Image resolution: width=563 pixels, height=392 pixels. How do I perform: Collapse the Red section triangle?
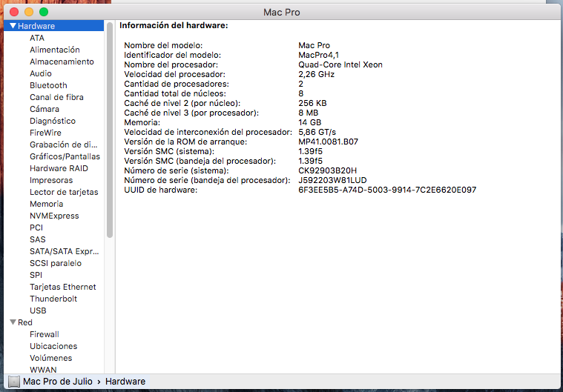point(13,322)
